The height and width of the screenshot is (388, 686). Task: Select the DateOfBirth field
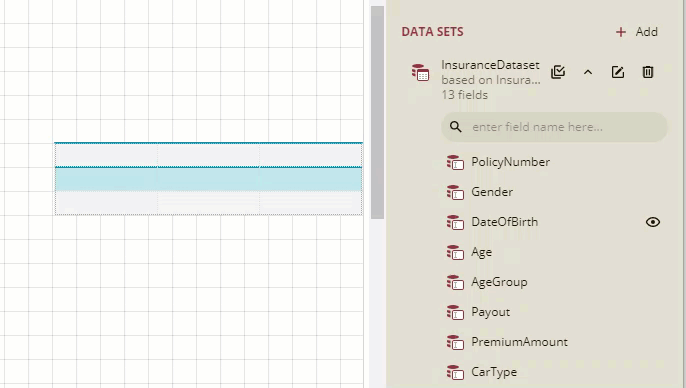coord(504,222)
